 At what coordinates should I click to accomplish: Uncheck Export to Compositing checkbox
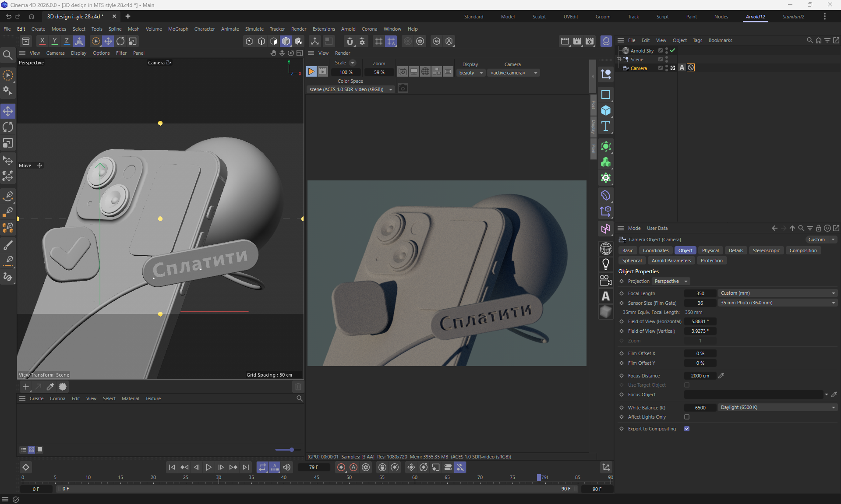pyautogui.click(x=687, y=429)
